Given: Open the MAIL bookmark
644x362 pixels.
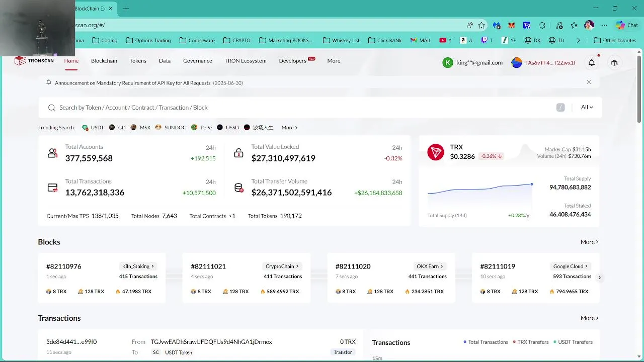Looking at the screenshot, I should [421, 40].
